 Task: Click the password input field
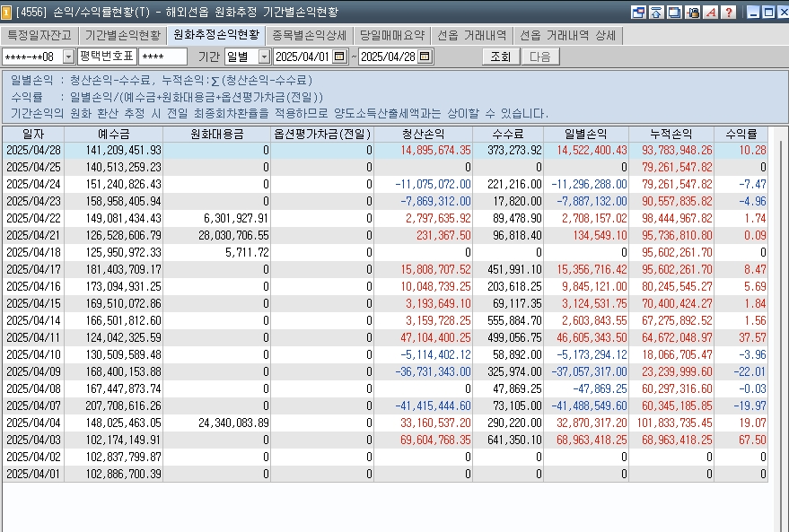click(163, 57)
